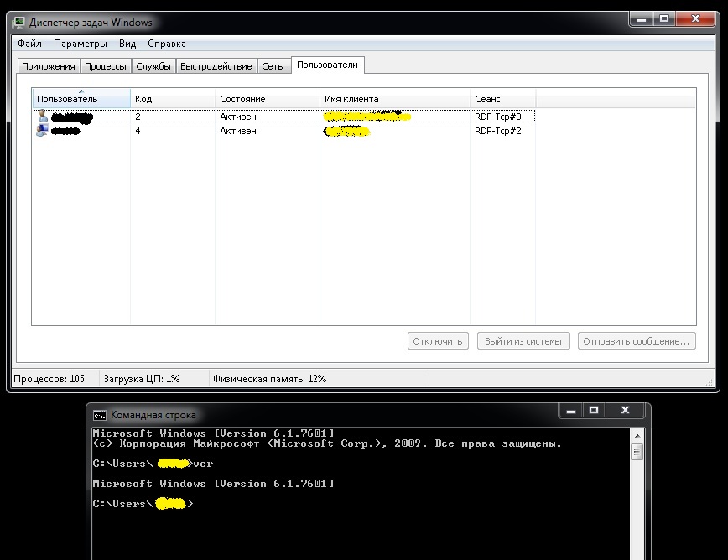Click computer icon in RDP-Tcp#2 row
The width and height of the screenshot is (728, 560).
(42, 131)
